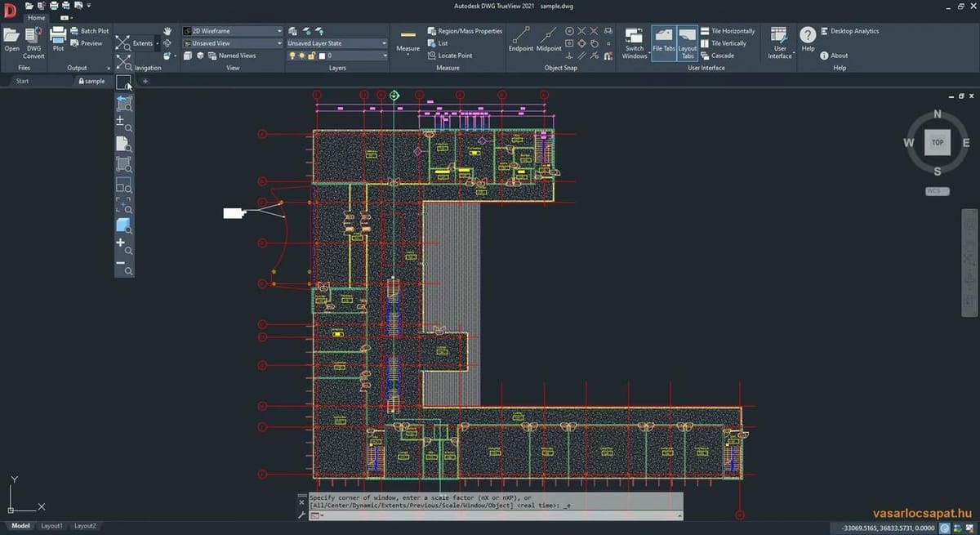
Task: Click the Measure tool icon
Action: pos(408,36)
